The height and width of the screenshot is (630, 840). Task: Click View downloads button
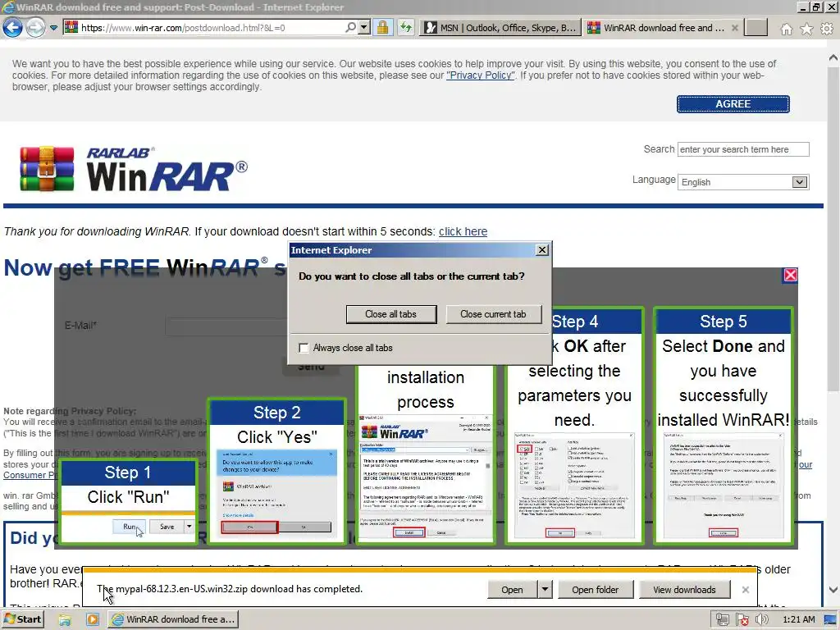[684, 590]
